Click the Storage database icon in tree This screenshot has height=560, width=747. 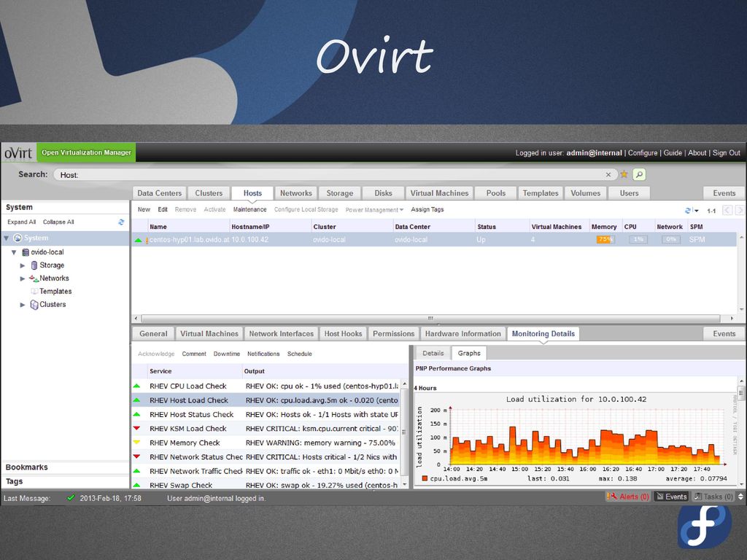pos(34,265)
